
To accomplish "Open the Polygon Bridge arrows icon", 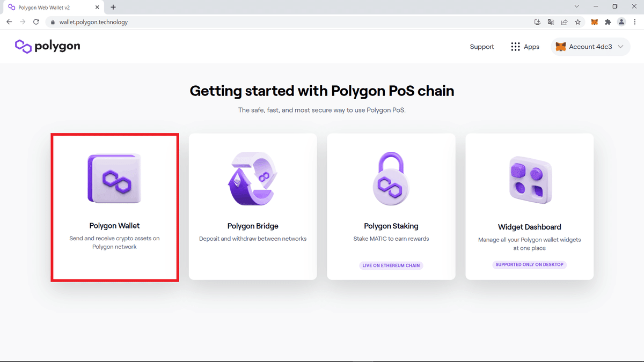I will click(x=253, y=179).
